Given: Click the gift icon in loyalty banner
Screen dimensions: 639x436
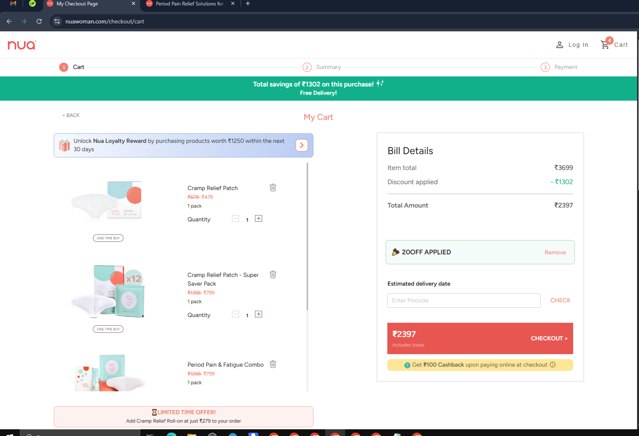Looking at the screenshot, I should tap(64, 145).
